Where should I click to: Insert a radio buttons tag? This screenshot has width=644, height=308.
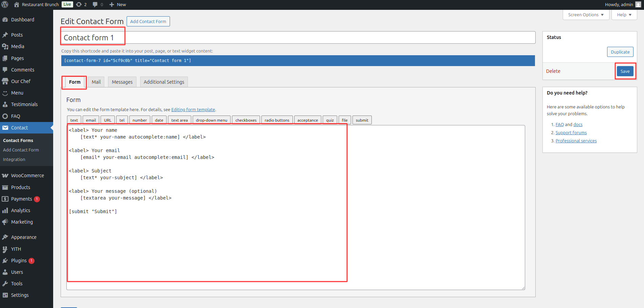coord(277,120)
